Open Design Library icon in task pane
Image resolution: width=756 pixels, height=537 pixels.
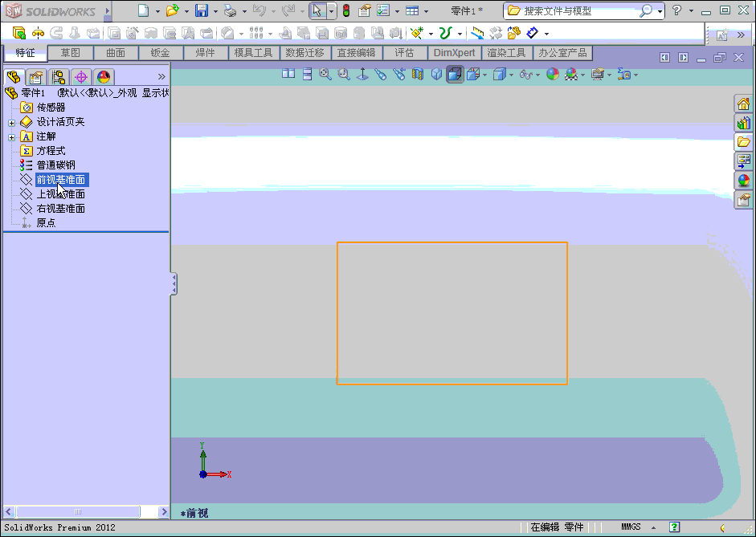pos(743,123)
